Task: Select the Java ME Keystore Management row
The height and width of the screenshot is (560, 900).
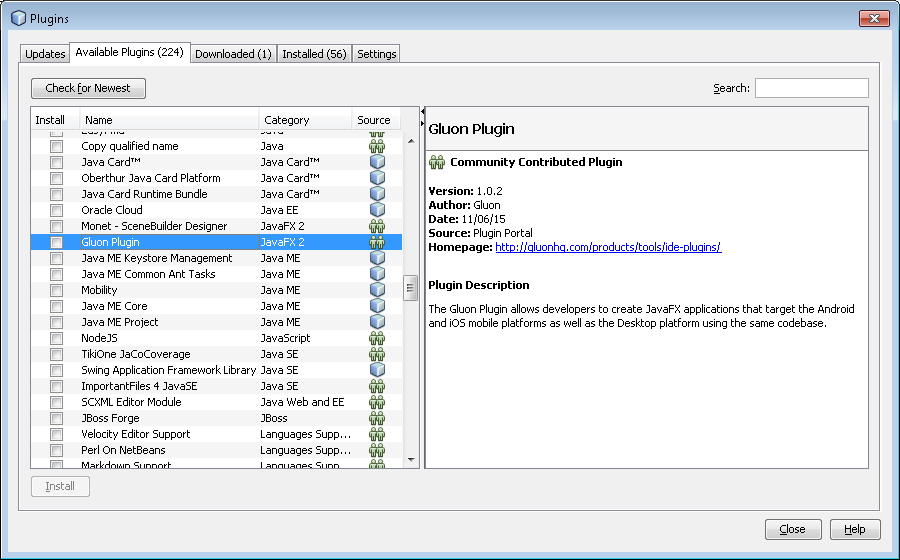Action: 216,258
